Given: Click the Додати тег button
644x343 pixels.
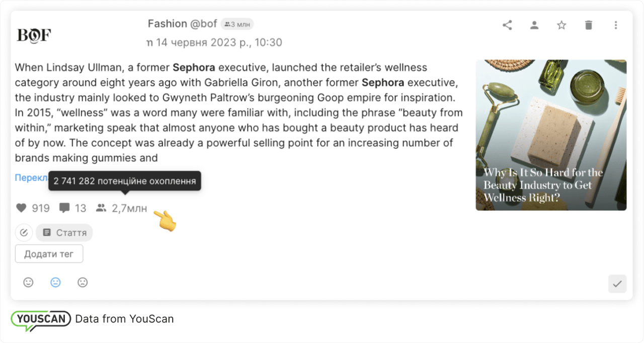Looking at the screenshot, I should [49, 254].
